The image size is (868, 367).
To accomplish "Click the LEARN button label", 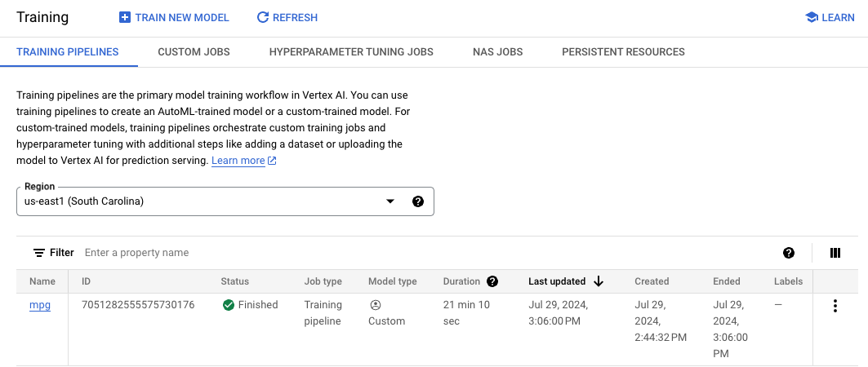I will coord(838,18).
